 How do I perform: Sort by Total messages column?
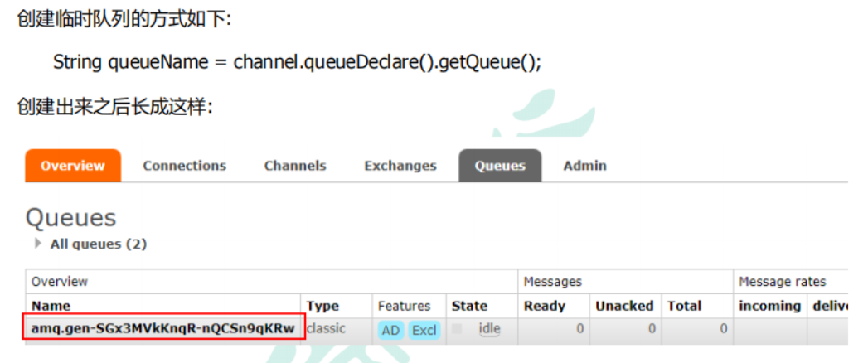[684, 306]
